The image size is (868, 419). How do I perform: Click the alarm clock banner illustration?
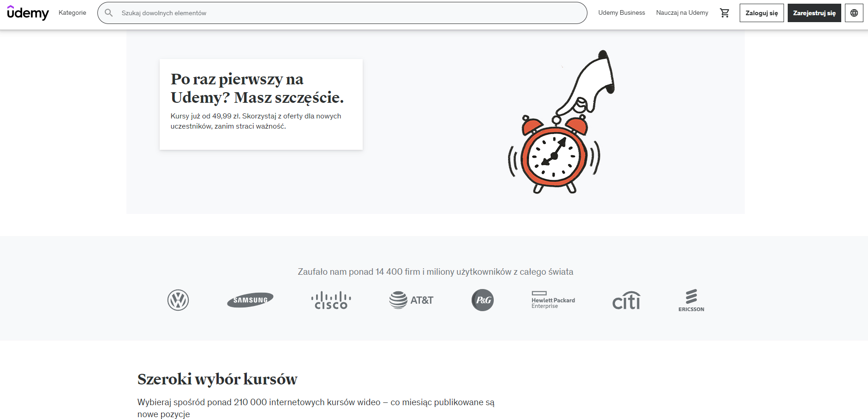click(561, 122)
